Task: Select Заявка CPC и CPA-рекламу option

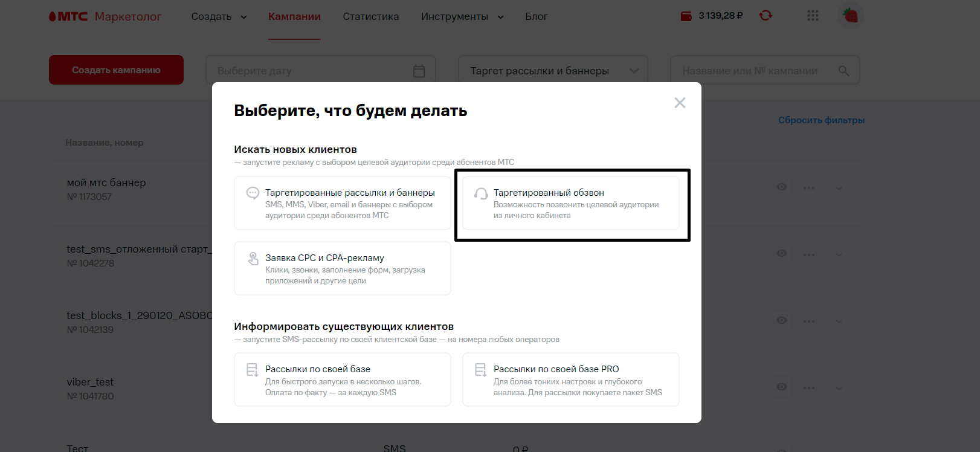Action: pyautogui.click(x=343, y=268)
